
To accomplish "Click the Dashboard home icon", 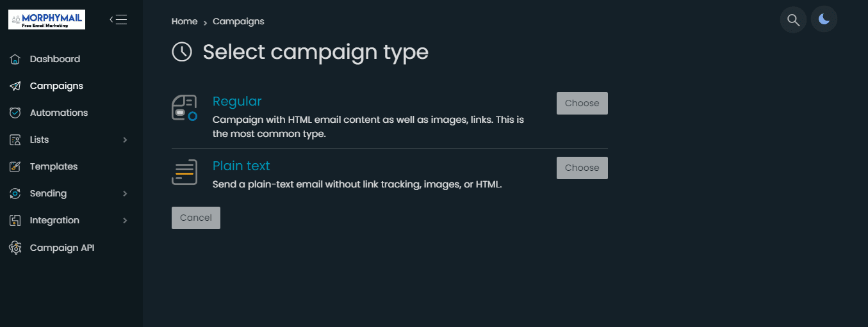I will pos(15,59).
